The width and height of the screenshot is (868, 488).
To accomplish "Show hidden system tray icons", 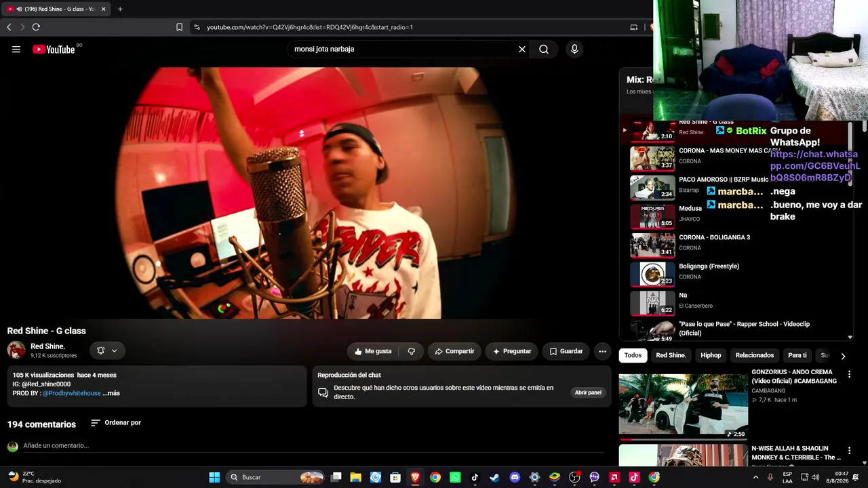I will [x=755, y=477].
